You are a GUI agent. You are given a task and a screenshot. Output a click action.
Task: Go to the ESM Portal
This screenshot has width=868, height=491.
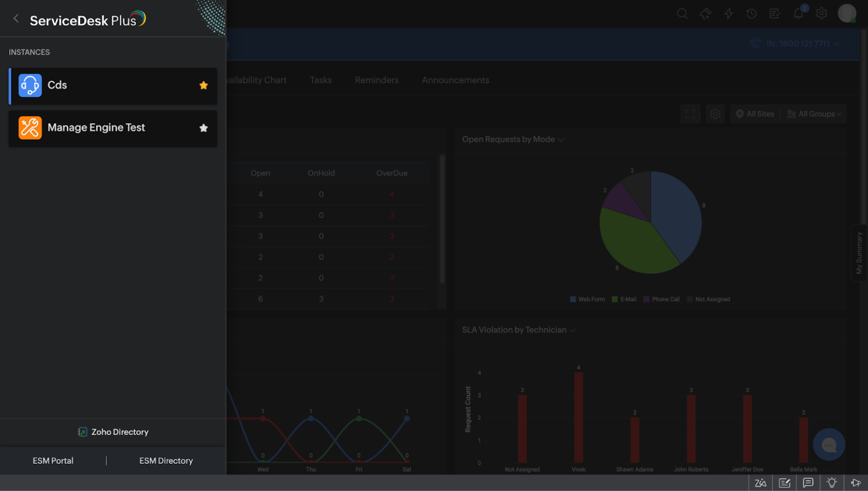click(x=53, y=460)
